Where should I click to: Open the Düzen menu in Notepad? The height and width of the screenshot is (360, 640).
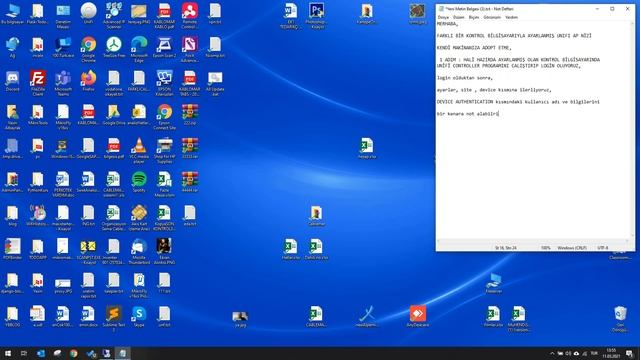click(x=459, y=17)
